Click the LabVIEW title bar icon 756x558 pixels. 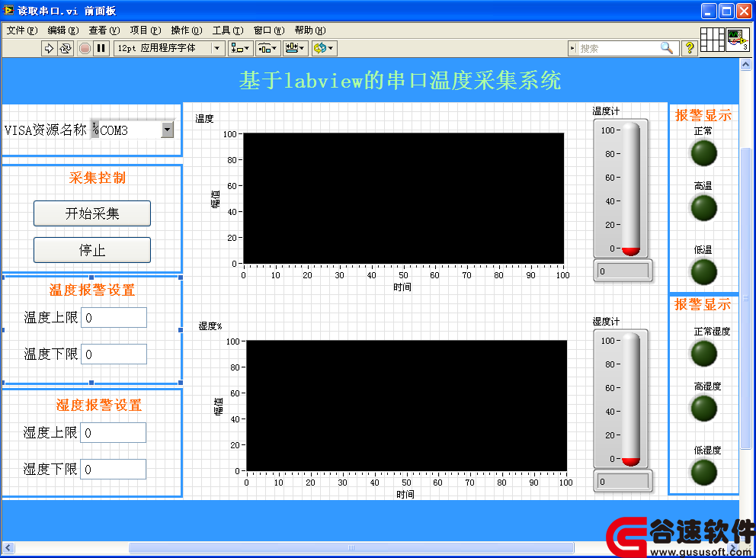tap(8, 10)
